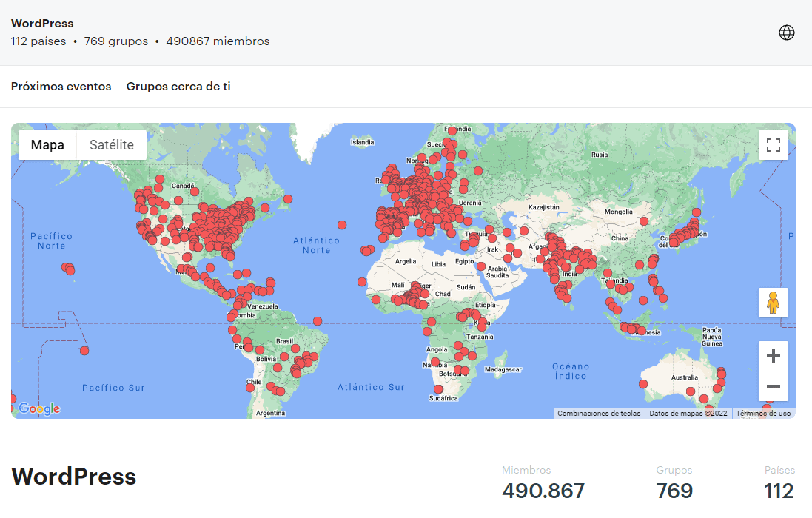Click the Datos de mapas ©2022 text
This screenshot has width=812, height=518.
pyautogui.click(x=688, y=414)
